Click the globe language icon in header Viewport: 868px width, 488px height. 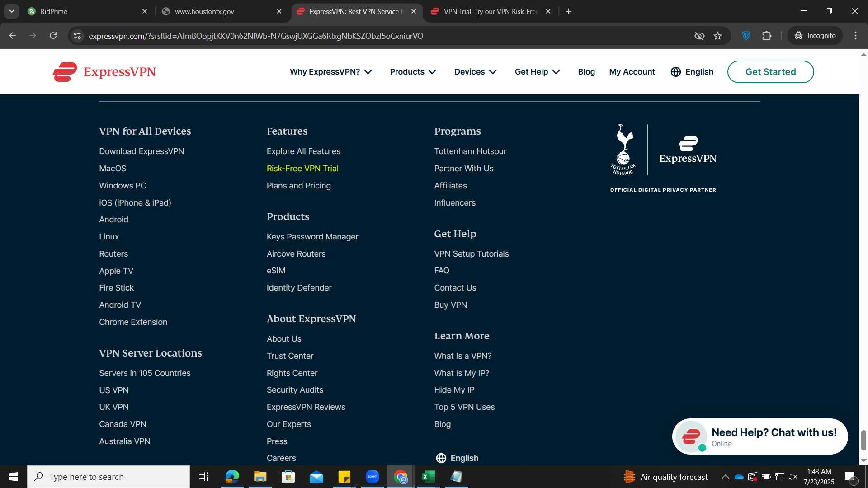pos(675,72)
